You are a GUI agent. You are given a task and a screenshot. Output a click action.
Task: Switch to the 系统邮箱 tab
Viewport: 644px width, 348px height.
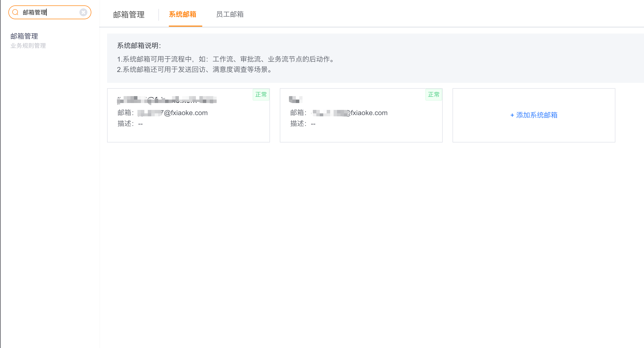pos(183,14)
